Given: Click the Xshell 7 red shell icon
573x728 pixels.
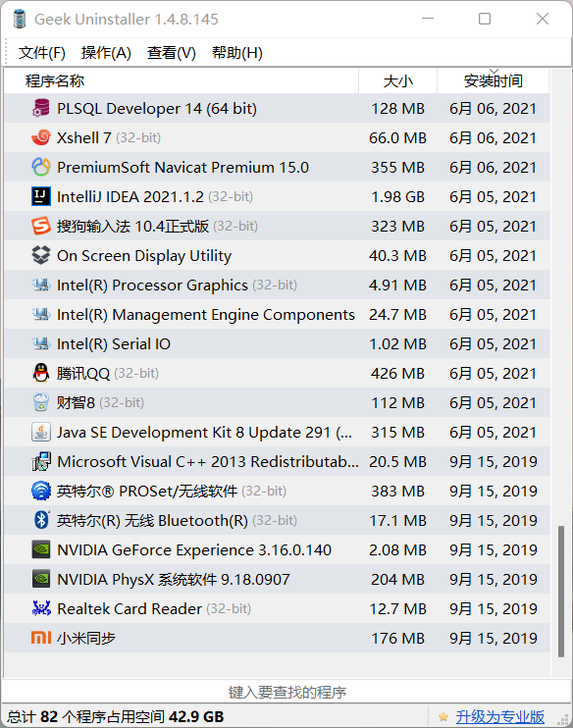Looking at the screenshot, I should 41,137.
